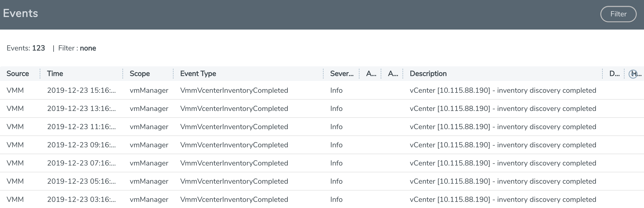Sort by the Event Type column header
The height and width of the screenshot is (208, 644).
point(198,73)
